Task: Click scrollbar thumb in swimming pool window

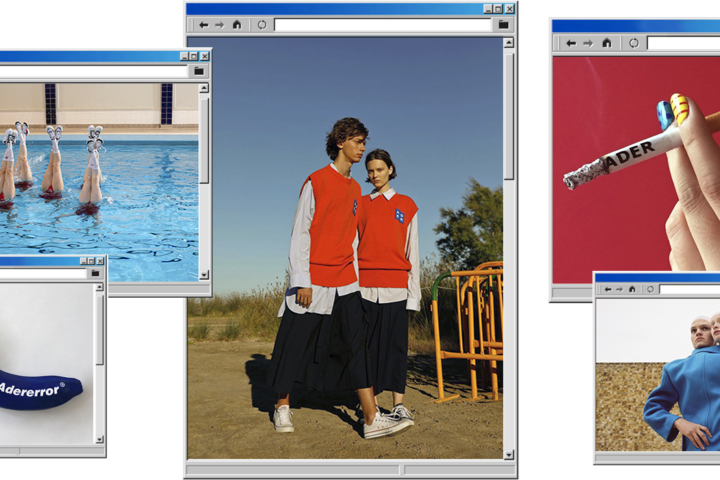Action: tap(204, 141)
